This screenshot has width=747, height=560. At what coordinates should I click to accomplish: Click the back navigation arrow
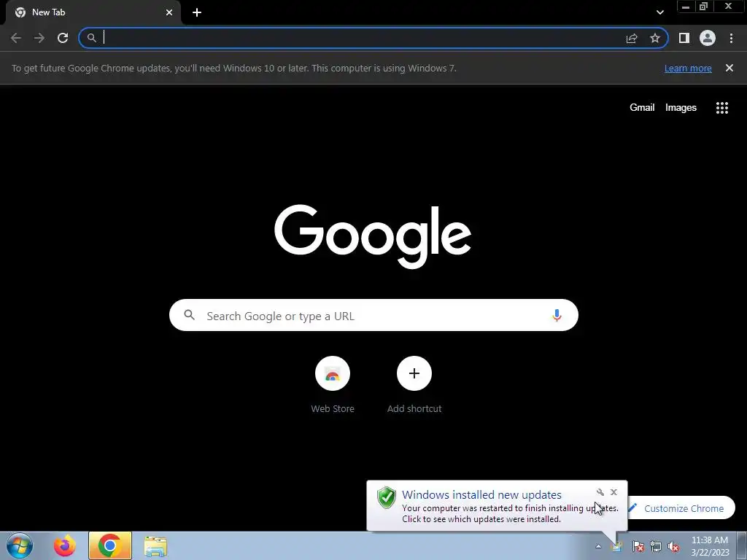(16, 38)
